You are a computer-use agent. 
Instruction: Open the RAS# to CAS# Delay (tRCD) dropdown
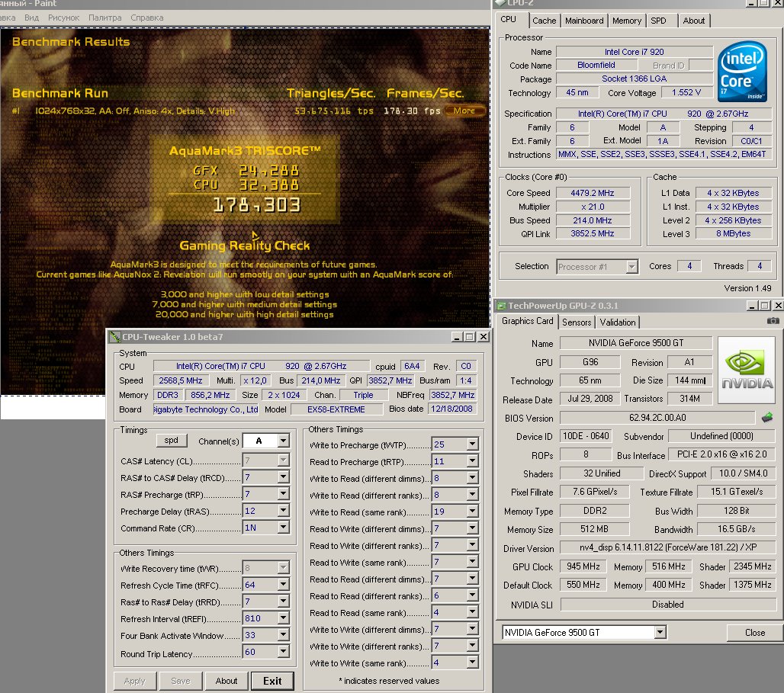(x=283, y=477)
